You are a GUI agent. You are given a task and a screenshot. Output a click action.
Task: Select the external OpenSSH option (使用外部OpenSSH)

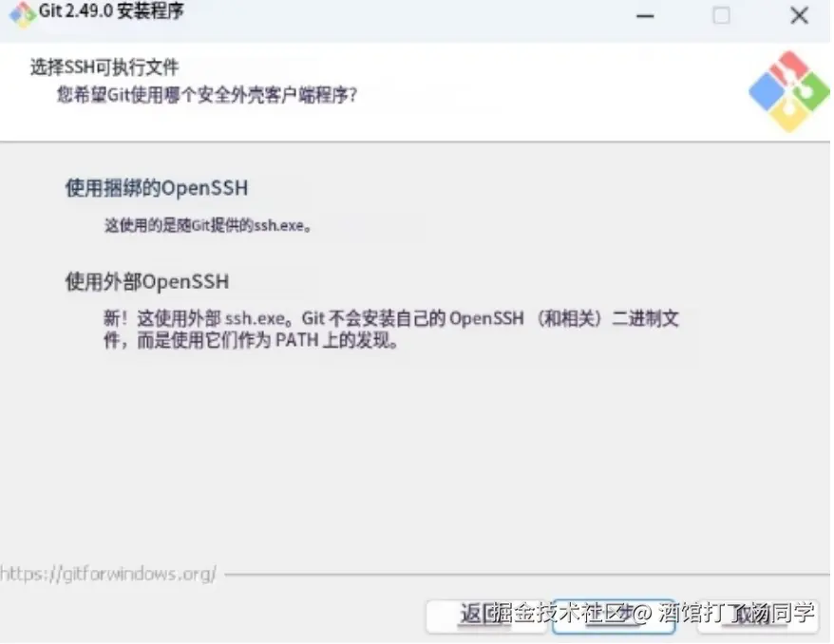click(x=147, y=281)
